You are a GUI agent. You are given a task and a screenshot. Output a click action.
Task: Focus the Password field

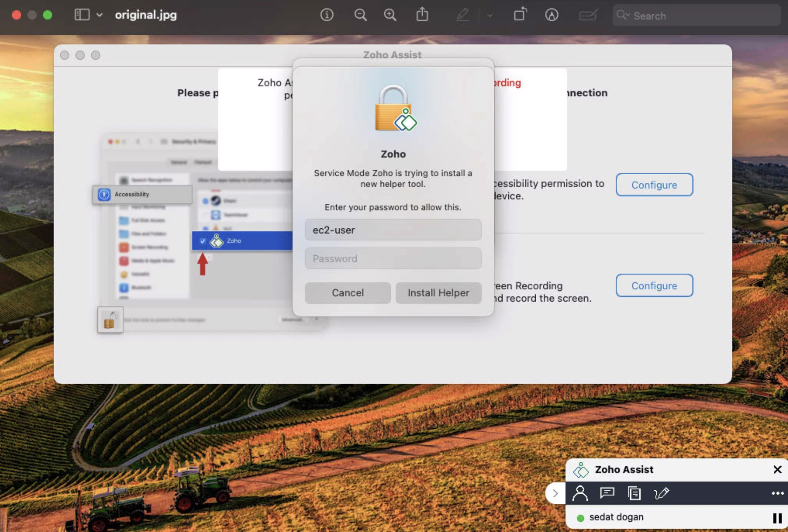click(x=393, y=258)
